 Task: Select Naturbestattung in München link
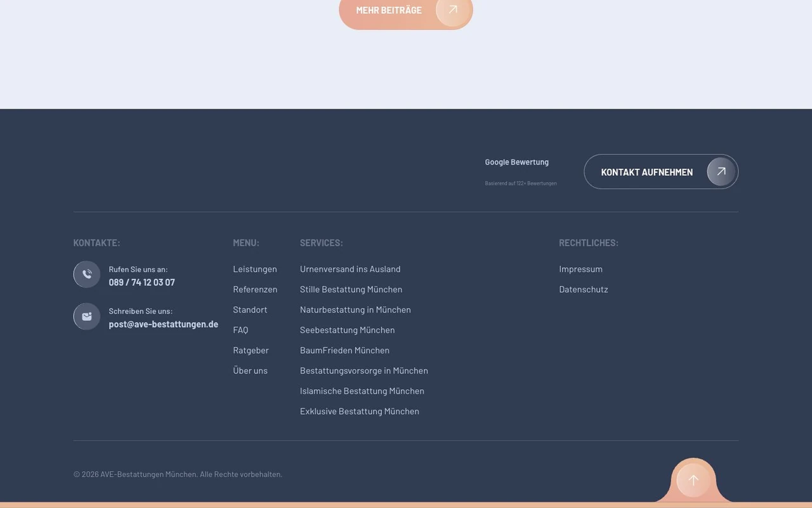click(x=355, y=309)
